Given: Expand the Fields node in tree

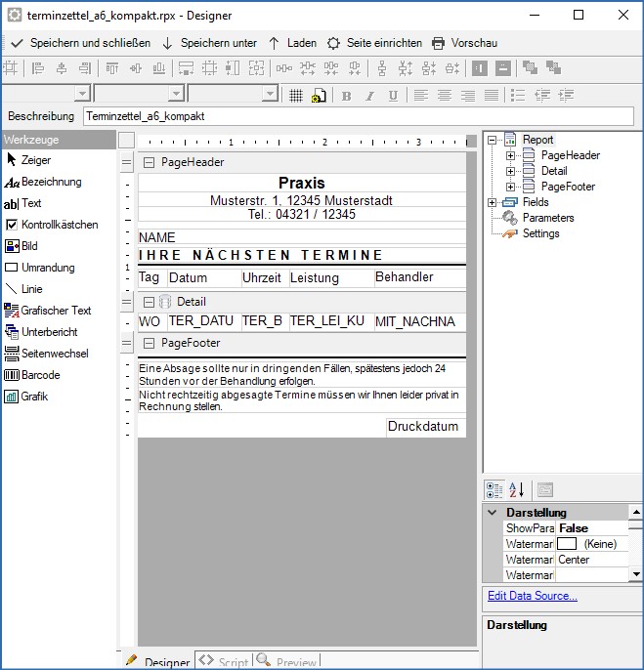Looking at the screenshot, I should click(492, 202).
